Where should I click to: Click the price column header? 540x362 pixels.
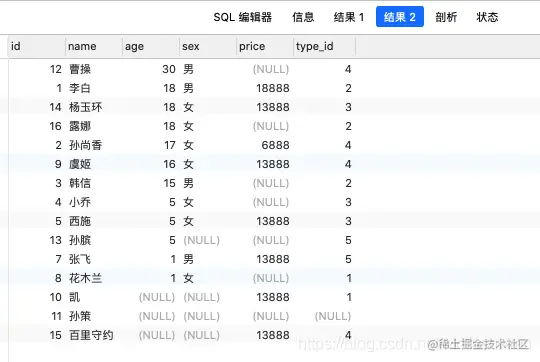[x=265, y=46]
